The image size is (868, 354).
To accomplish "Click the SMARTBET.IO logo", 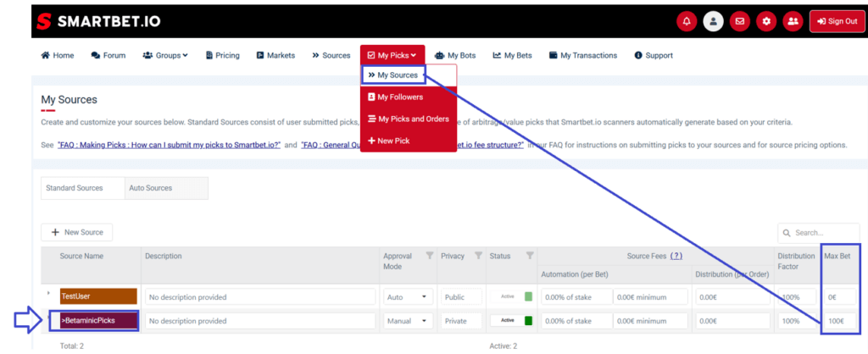I will 98,21.
